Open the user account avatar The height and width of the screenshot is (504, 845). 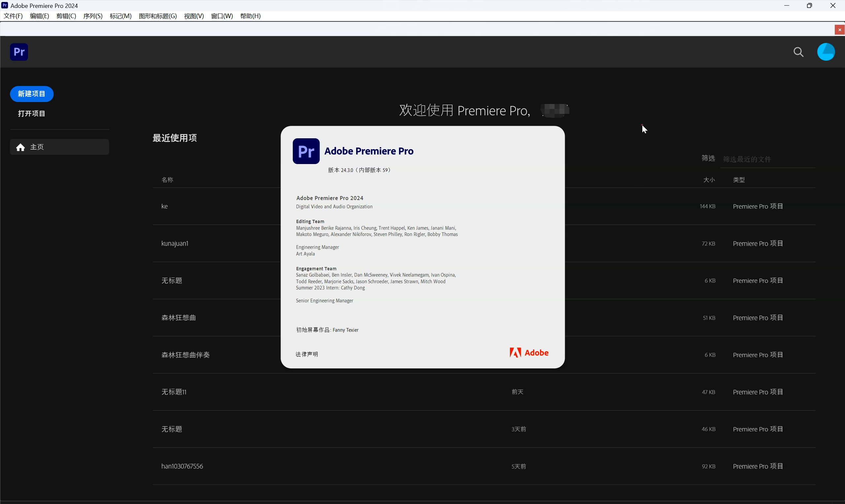tap(826, 52)
